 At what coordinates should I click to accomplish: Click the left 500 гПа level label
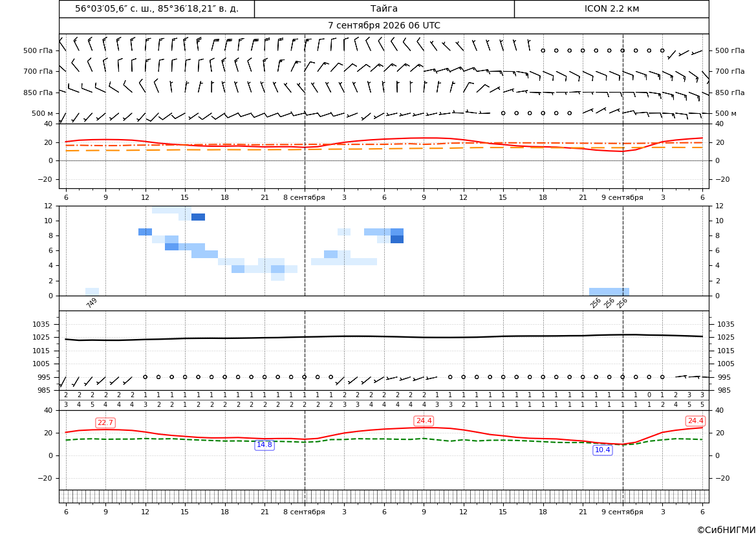[38, 50]
